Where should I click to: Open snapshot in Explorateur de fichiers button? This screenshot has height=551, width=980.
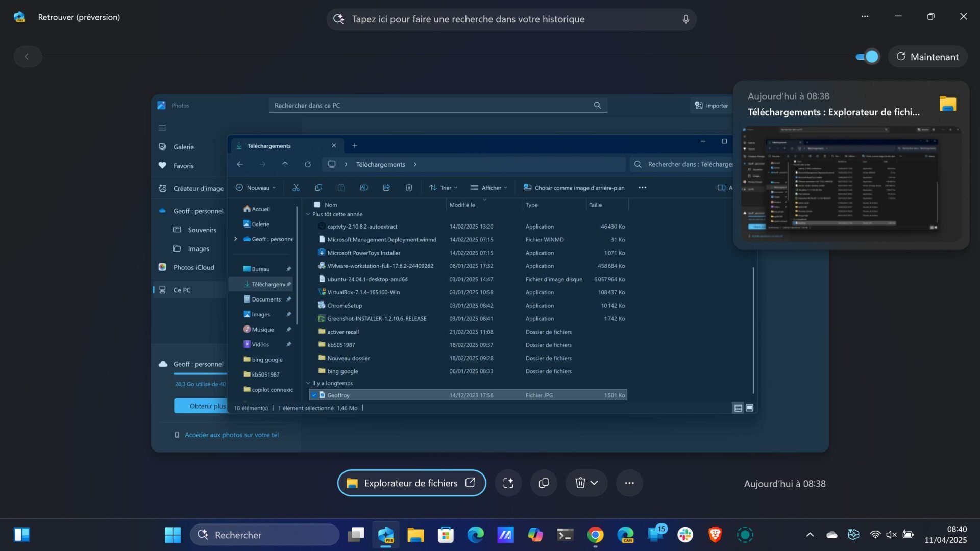tap(411, 483)
